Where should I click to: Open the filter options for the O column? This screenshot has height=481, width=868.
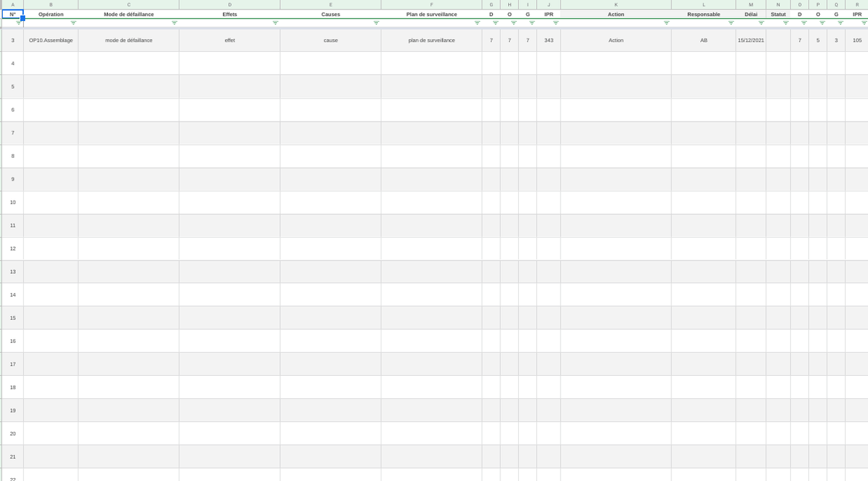[514, 22]
